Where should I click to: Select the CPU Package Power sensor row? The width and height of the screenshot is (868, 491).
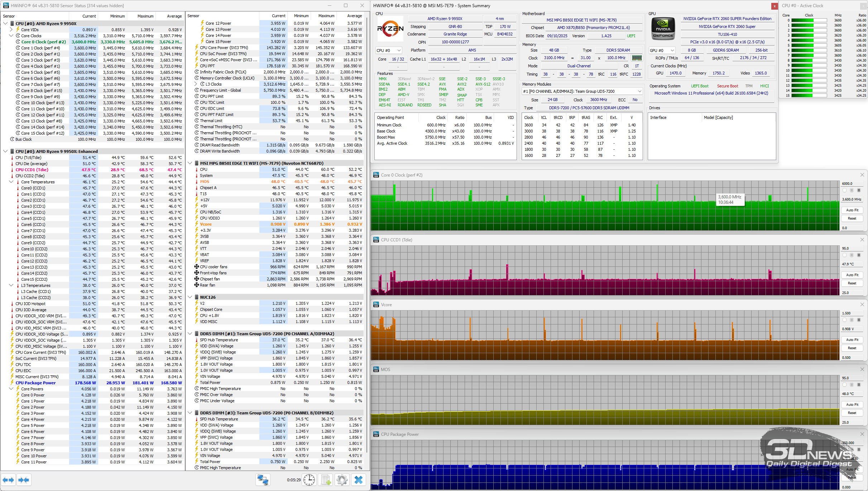(x=36, y=383)
